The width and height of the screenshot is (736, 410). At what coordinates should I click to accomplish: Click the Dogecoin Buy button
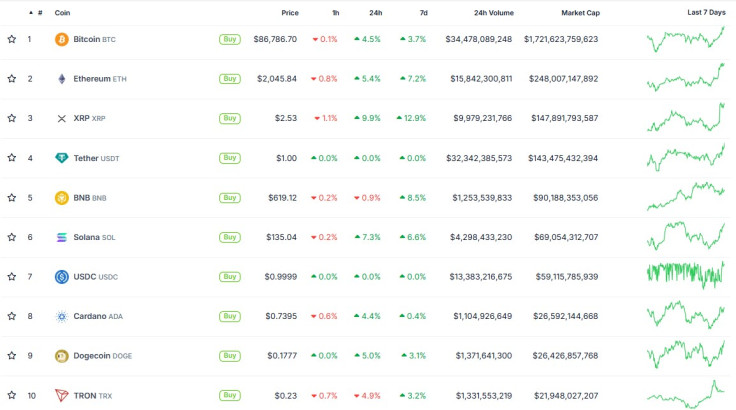[230, 356]
